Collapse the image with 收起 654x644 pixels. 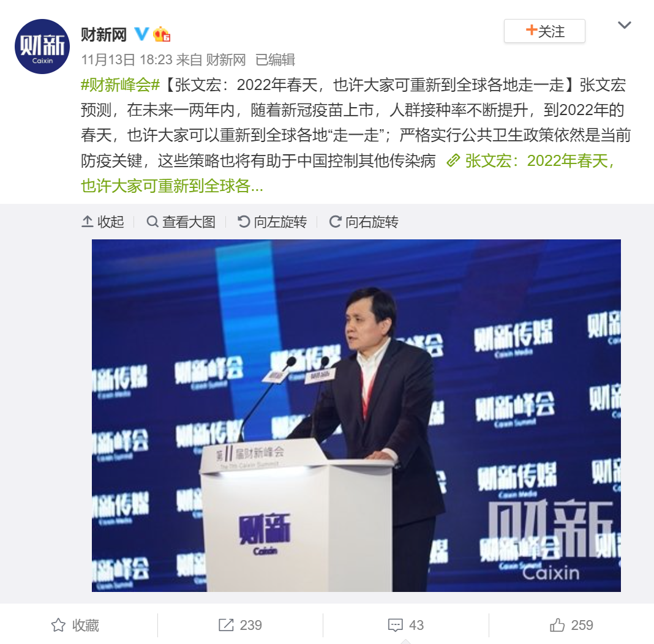(x=103, y=222)
